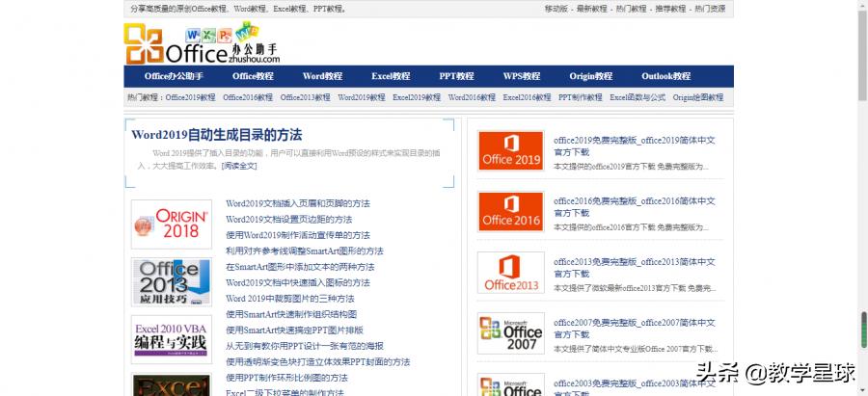
Task: Click 本文提供的office2019官方下载 description text
Action: [631, 167]
